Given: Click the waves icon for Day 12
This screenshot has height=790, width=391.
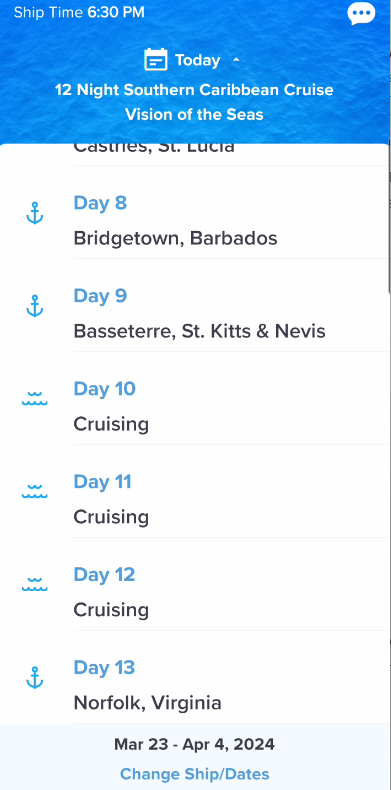Looking at the screenshot, I should (x=35, y=583).
